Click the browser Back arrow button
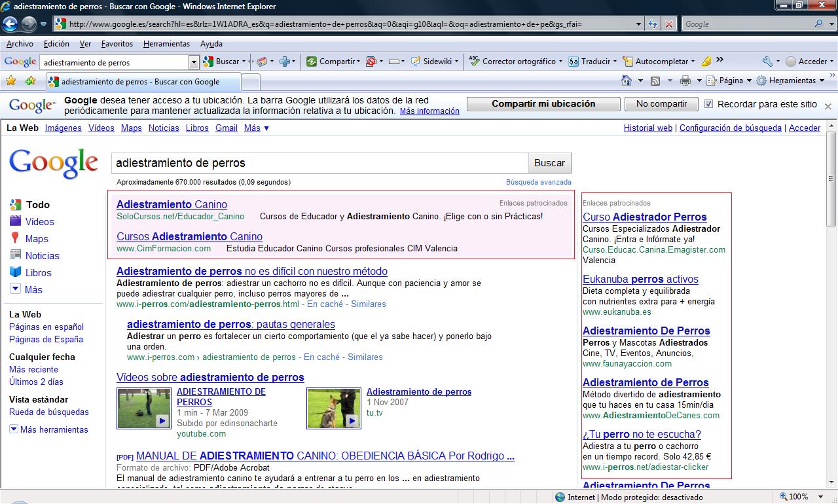Viewport: 838px width, 504px height. tap(10, 24)
